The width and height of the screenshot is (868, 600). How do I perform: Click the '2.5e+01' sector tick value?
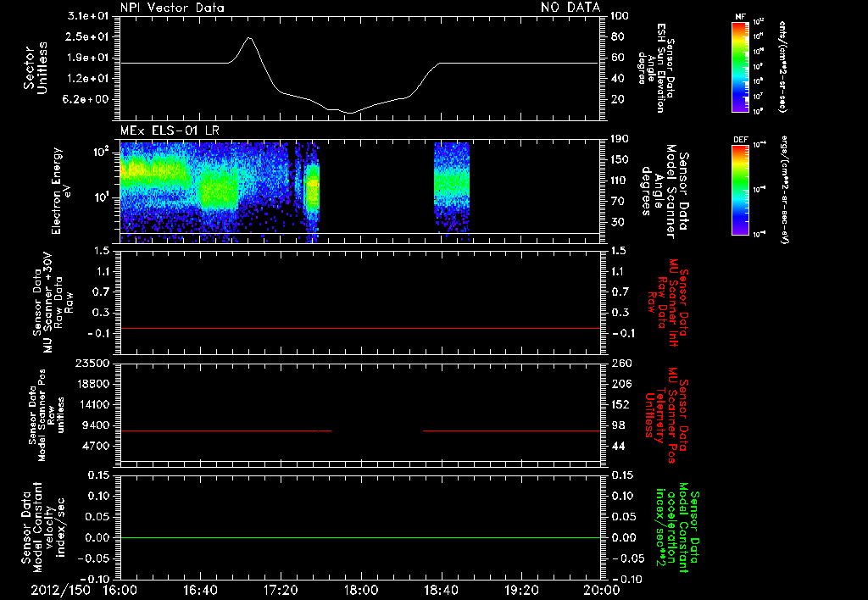point(88,36)
